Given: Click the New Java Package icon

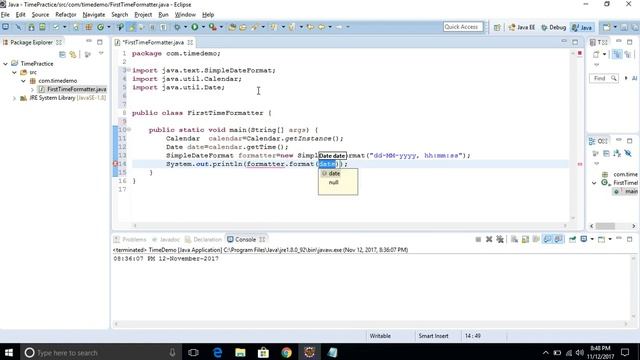Looking at the screenshot, I should [89, 27].
